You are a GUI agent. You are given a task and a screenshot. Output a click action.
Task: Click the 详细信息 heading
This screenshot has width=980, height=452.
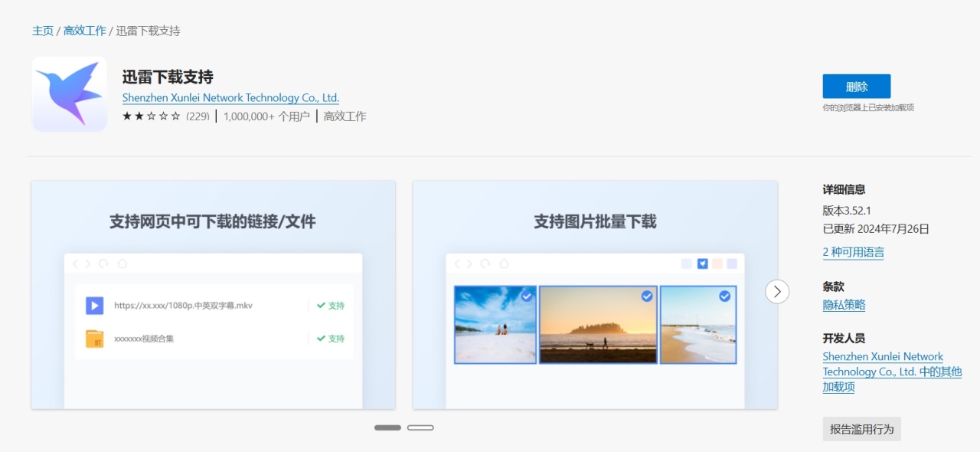click(x=844, y=190)
